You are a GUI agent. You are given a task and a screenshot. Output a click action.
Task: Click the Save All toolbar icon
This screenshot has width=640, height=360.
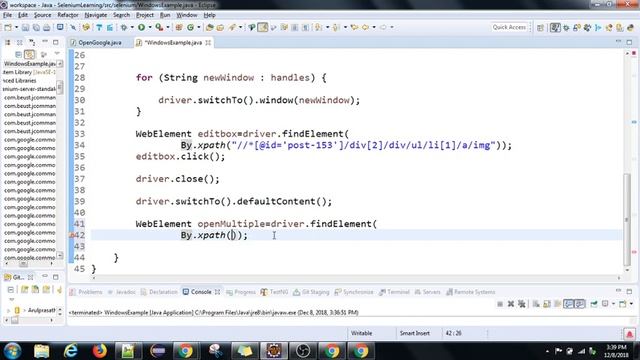click(x=36, y=27)
